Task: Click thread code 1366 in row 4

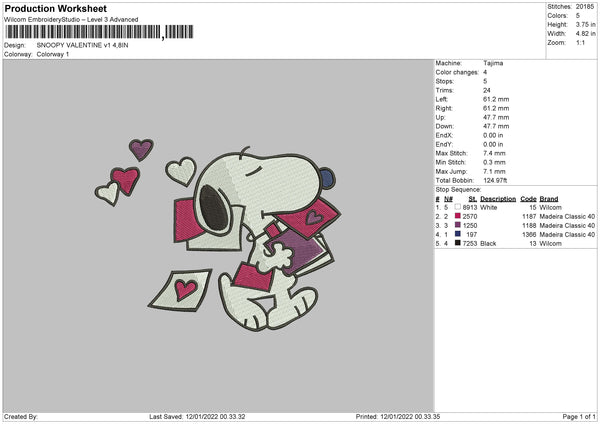Action: point(529,235)
